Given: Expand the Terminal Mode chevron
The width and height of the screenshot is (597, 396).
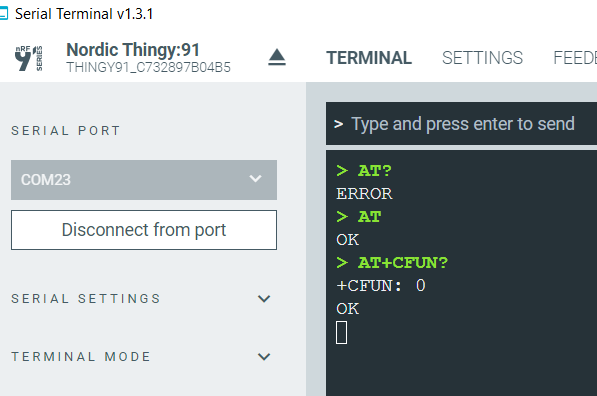Looking at the screenshot, I should click(264, 357).
